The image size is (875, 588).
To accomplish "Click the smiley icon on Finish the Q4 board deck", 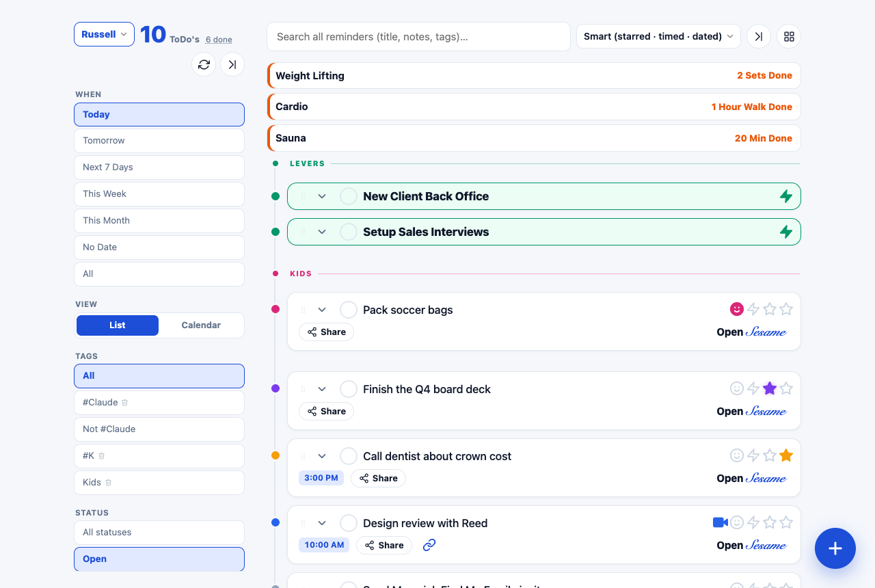I will [x=737, y=388].
